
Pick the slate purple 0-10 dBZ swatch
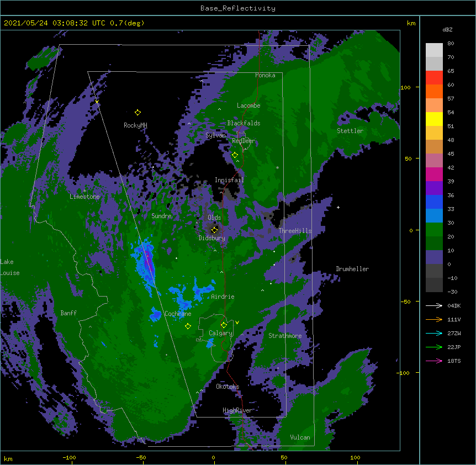point(434,257)
